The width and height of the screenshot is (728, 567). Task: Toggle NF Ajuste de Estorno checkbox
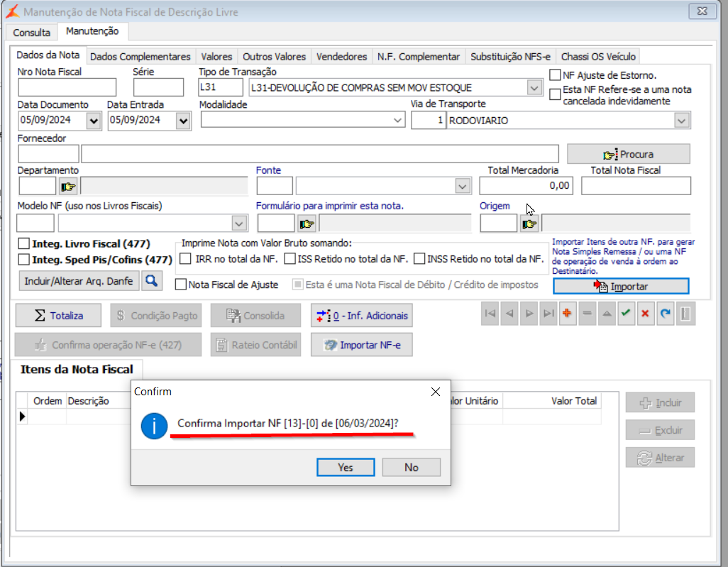click(x=555, y=75)
